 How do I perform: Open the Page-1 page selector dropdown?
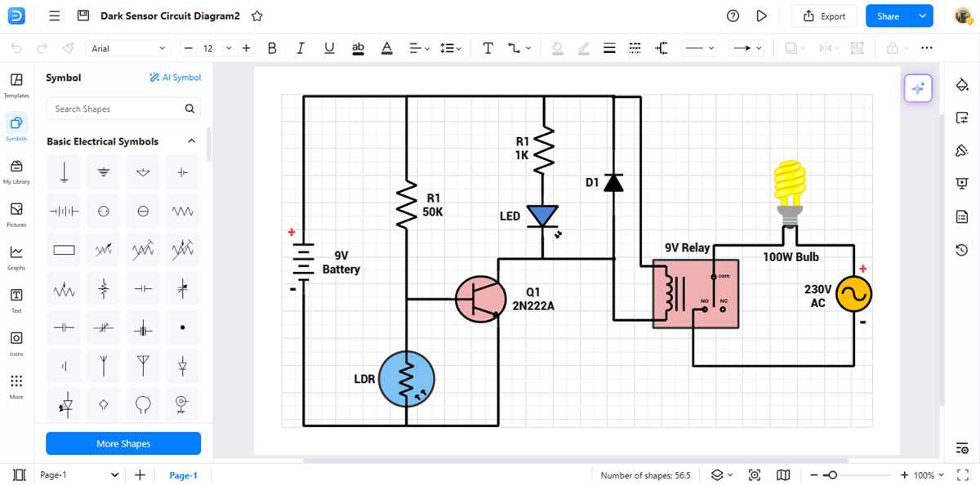coord(78,474)
